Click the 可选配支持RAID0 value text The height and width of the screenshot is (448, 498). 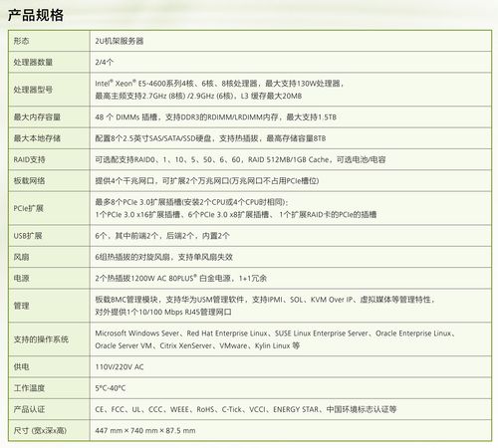240,159
